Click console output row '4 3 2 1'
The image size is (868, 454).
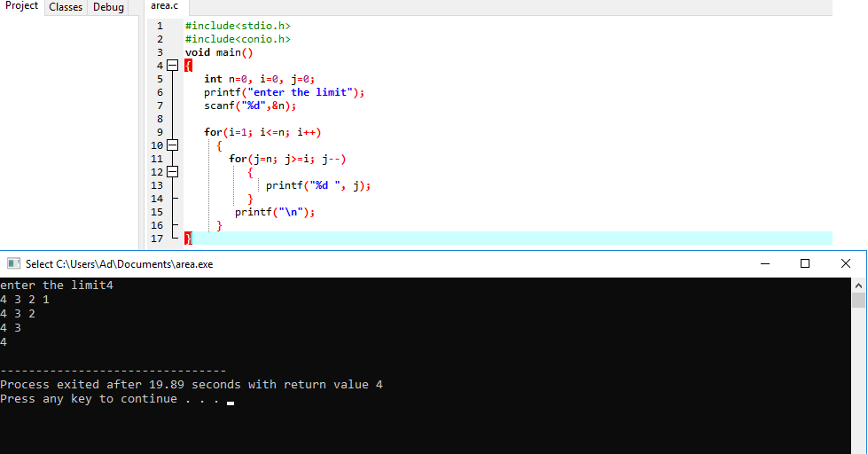click(x=25, y=300)
